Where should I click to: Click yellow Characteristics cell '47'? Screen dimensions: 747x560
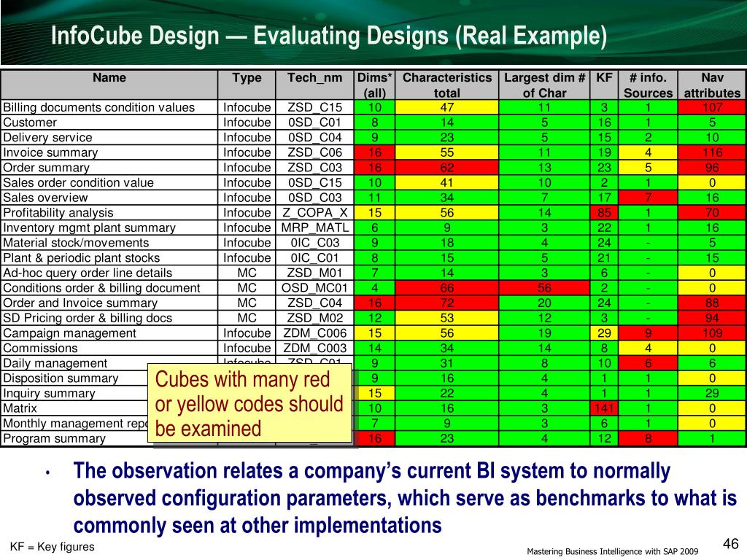[x=447, y=108]
